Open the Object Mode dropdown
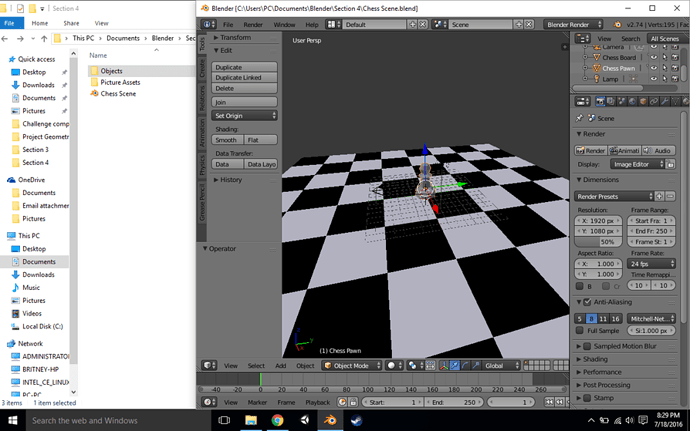This screenshot has width=690, height=431. click(352, 365)
